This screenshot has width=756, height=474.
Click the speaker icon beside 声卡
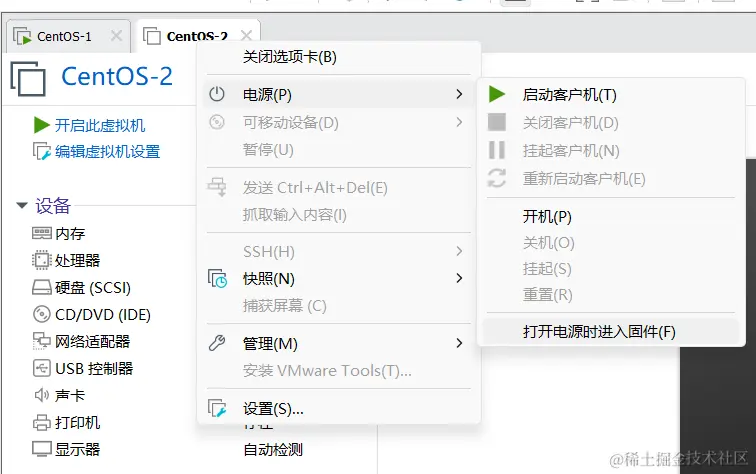[42, 395]
